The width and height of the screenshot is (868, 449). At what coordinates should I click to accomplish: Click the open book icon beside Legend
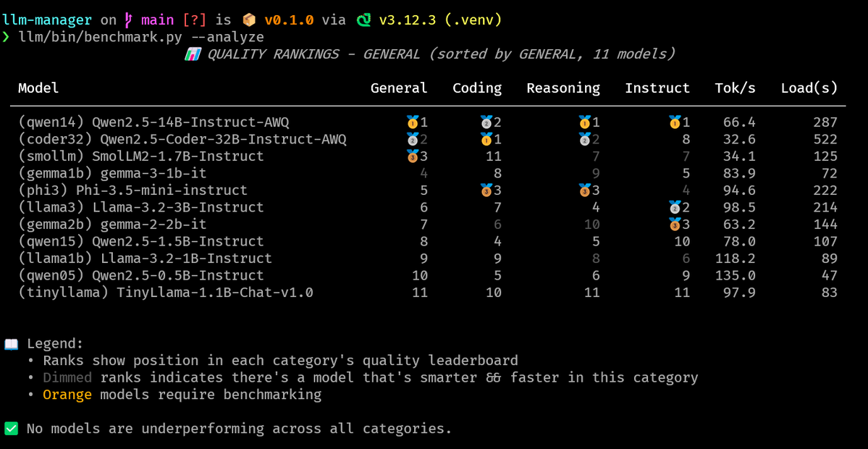click(11, 344)
